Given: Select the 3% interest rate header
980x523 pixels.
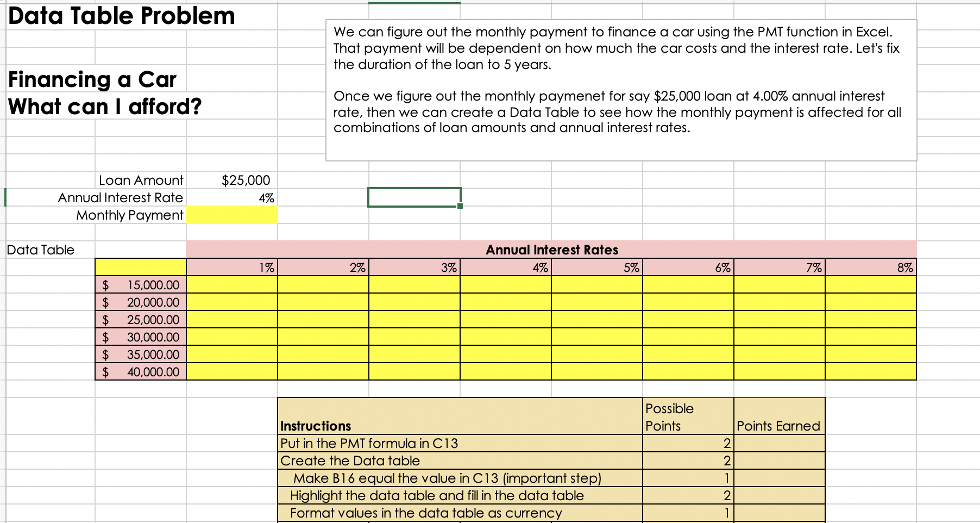Looking at the screenshot, I should click(414, 267).
